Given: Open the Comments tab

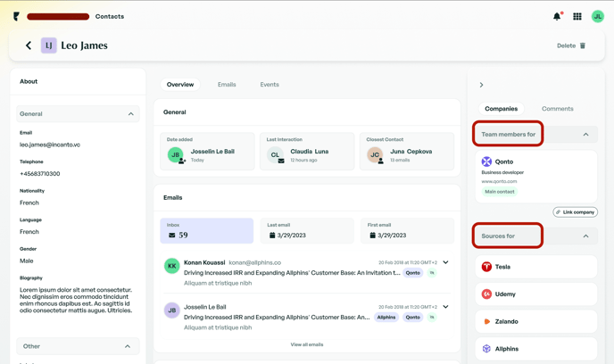Looking at the screenshot, I should [x=557, y=109].
